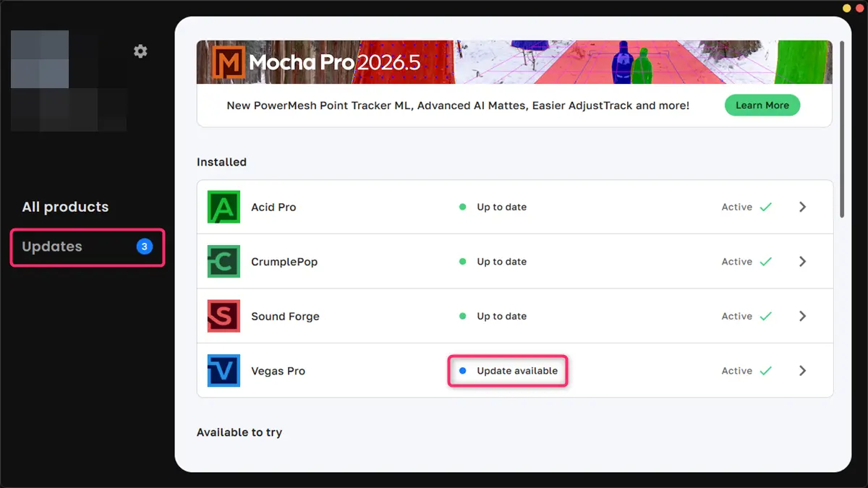868x488 pixels.
Task: Click the PowerMesh Point Tracker banner text
Action: click(458, 106)
